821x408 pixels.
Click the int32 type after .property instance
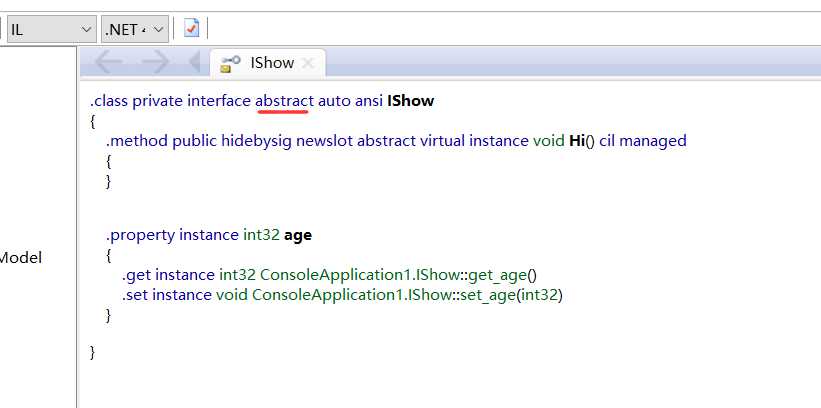(x=261, y=235)
